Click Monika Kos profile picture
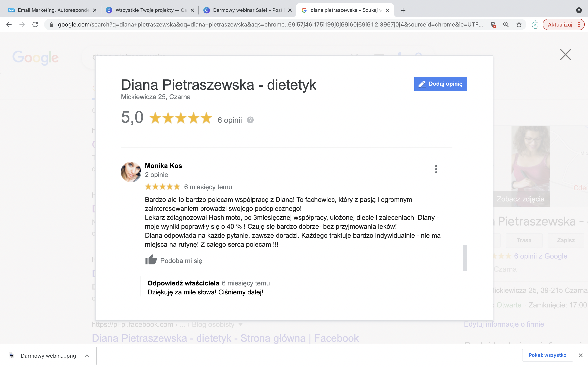This screenshot has width=588, height=367. pos(131,172)
